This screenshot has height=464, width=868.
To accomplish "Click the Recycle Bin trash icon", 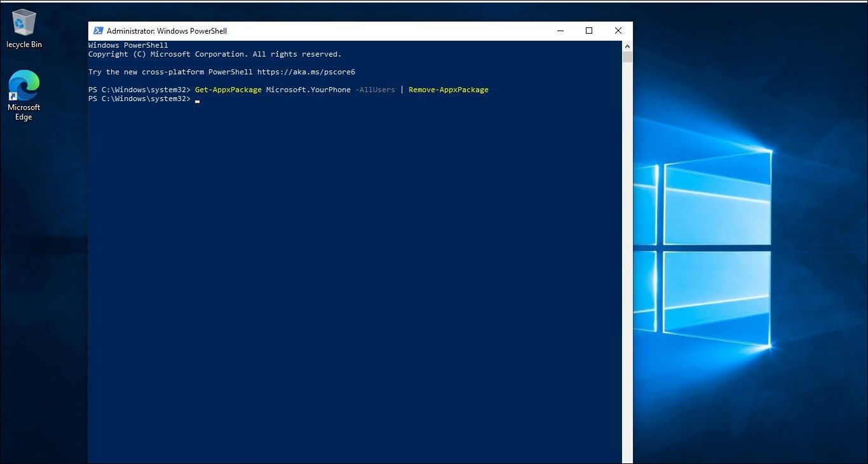I will coord(24,22).
